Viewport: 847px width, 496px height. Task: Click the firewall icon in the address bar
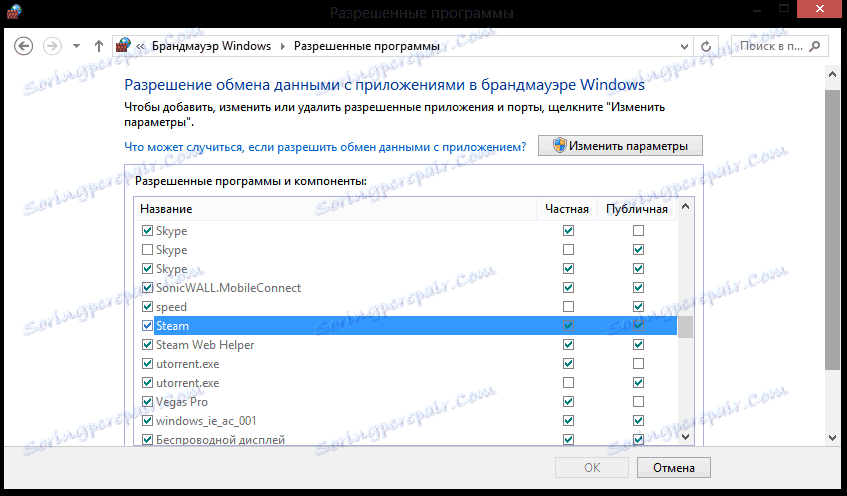click(x=124, y=46)
